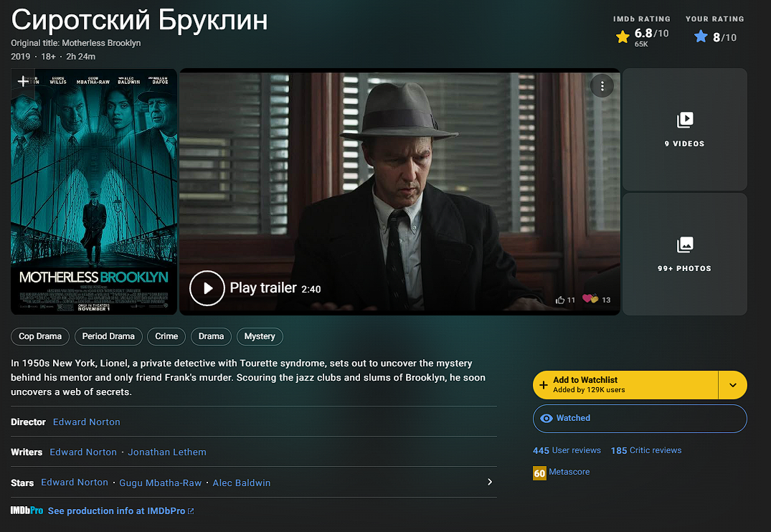Open the Jonathan Lethem writer link
Viewport: 771px width, 532px height.
point(167,452)
